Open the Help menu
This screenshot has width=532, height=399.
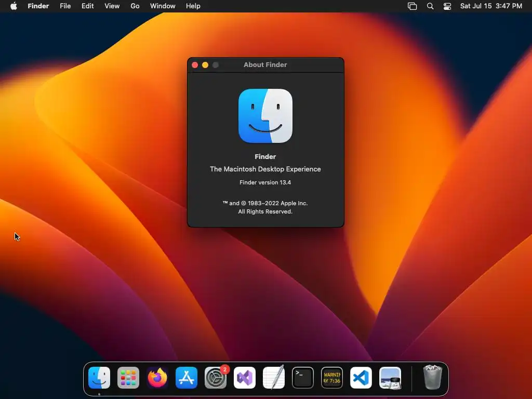pos(193,6)
